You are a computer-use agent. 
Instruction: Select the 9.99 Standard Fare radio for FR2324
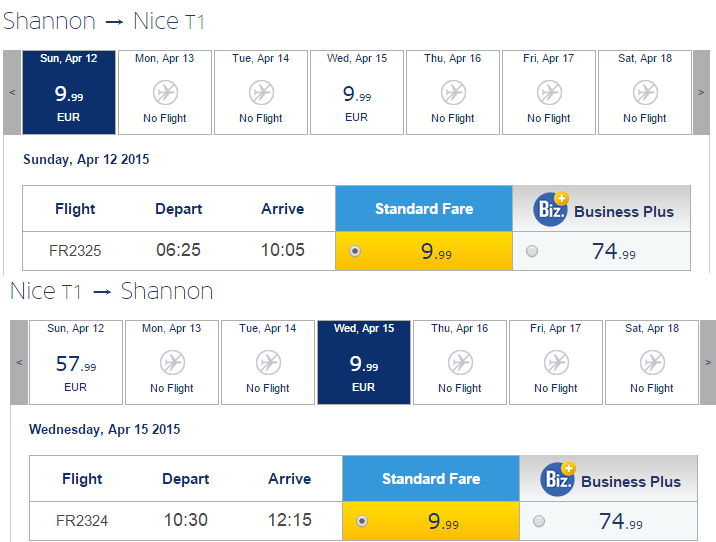coord(362,521)
